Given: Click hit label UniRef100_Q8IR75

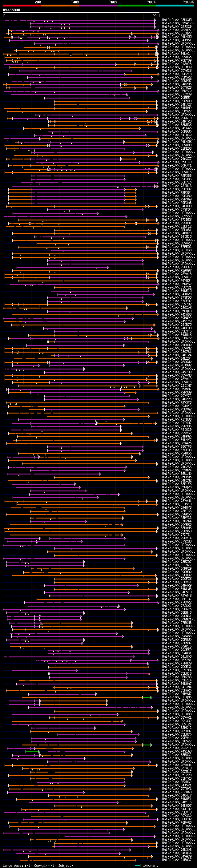Looking at the screenshot, I should pyautogui.click(x=177, y=325).
